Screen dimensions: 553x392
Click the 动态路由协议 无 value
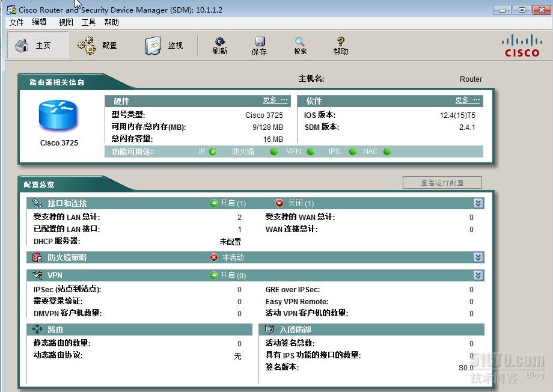pyautogui.click(x=237, y=356)
